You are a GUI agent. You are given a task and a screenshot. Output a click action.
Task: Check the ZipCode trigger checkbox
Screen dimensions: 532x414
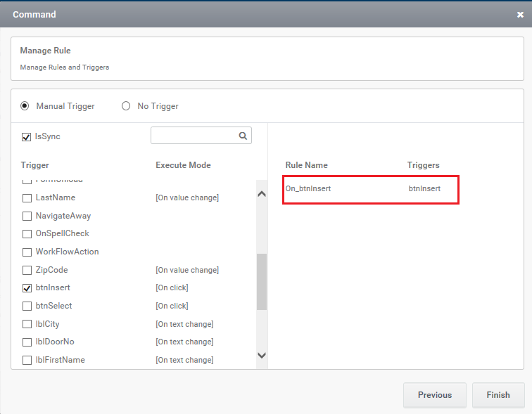coord(27,271)
